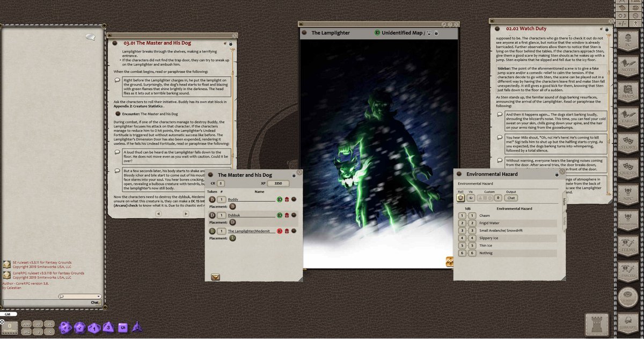Select Thin Ice table row
This screenshot has width=644, height=339.
(507, 246)
